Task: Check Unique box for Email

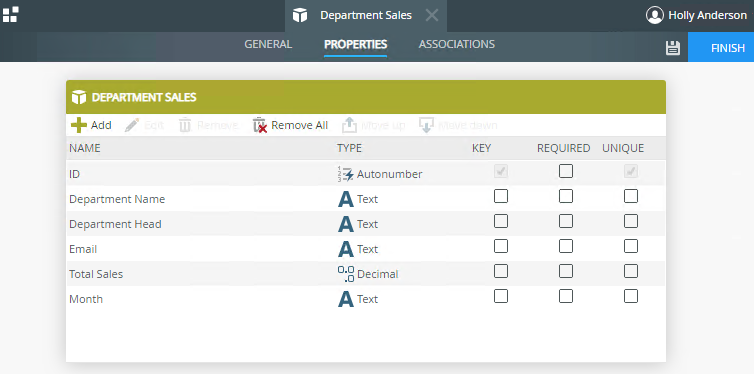Action: (631, 246)
